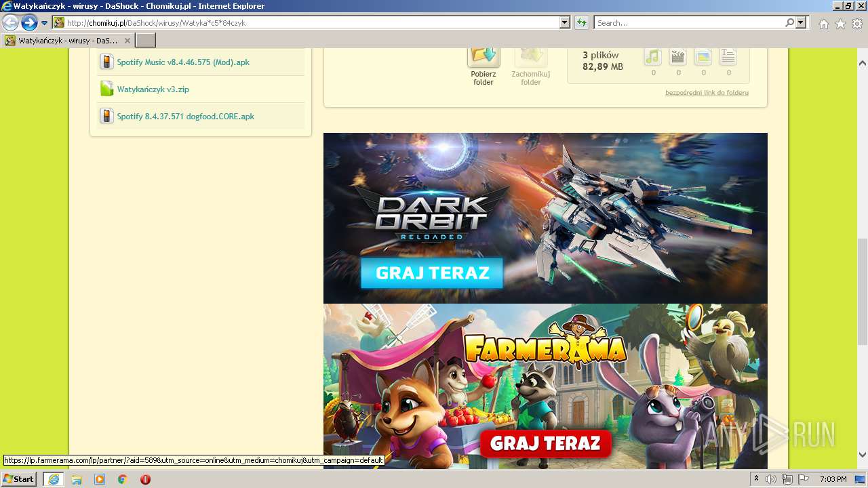Click phone icon beside Spotify dogfood.CORE.apk
868x488 pixels.
106,116
